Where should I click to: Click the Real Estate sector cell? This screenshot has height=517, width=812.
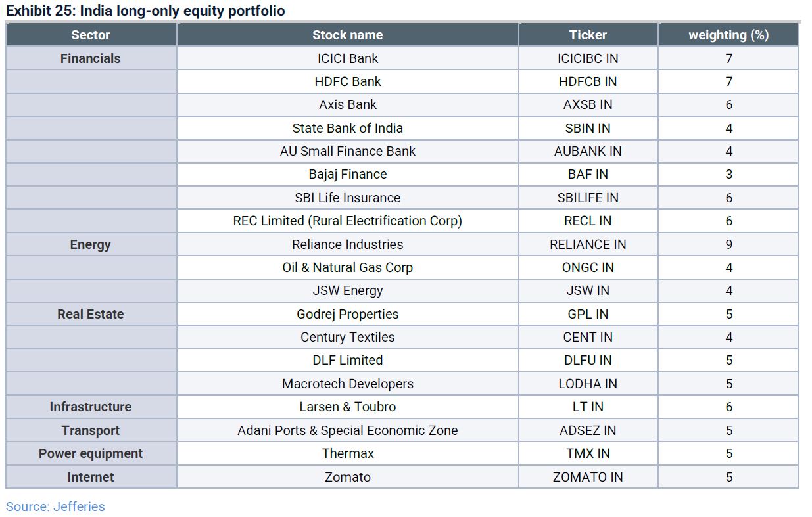point(91,314)
